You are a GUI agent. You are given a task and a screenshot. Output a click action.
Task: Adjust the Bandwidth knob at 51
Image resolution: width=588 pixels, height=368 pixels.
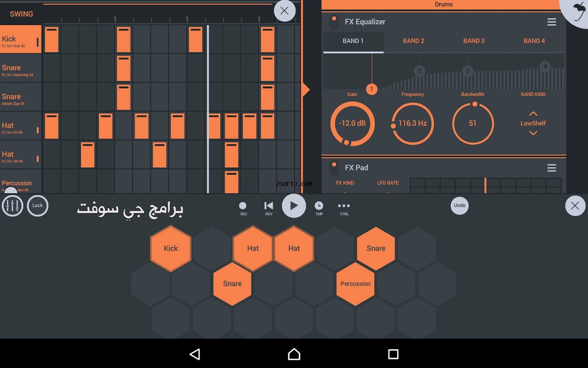click(473, 123)
